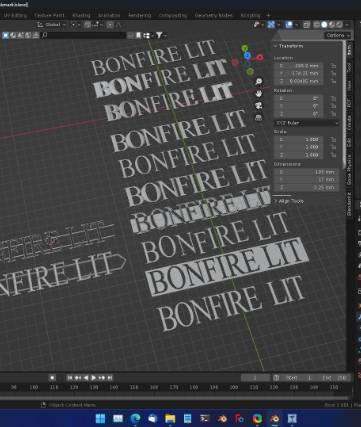Click the play animation button
Image resolution: width=361 pixels, height=427 pixels.
pyautogui.click(x=94, y=378)
